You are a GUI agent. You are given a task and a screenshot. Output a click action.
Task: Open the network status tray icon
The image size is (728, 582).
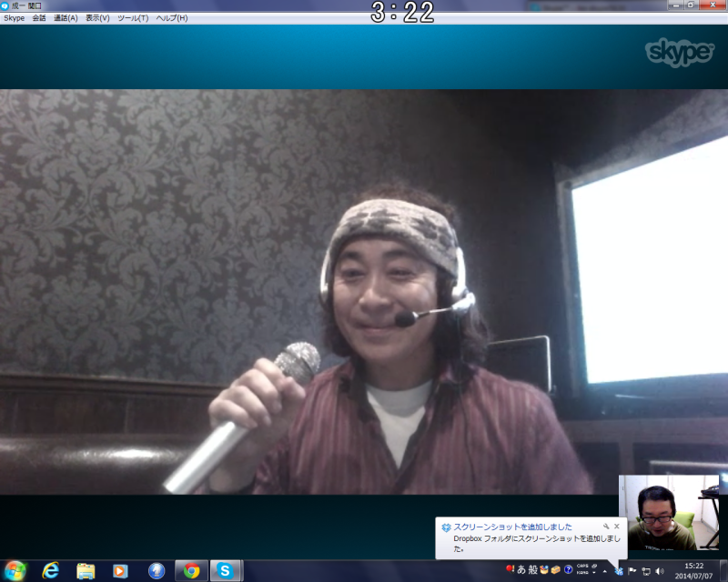[x=646, y=571]
